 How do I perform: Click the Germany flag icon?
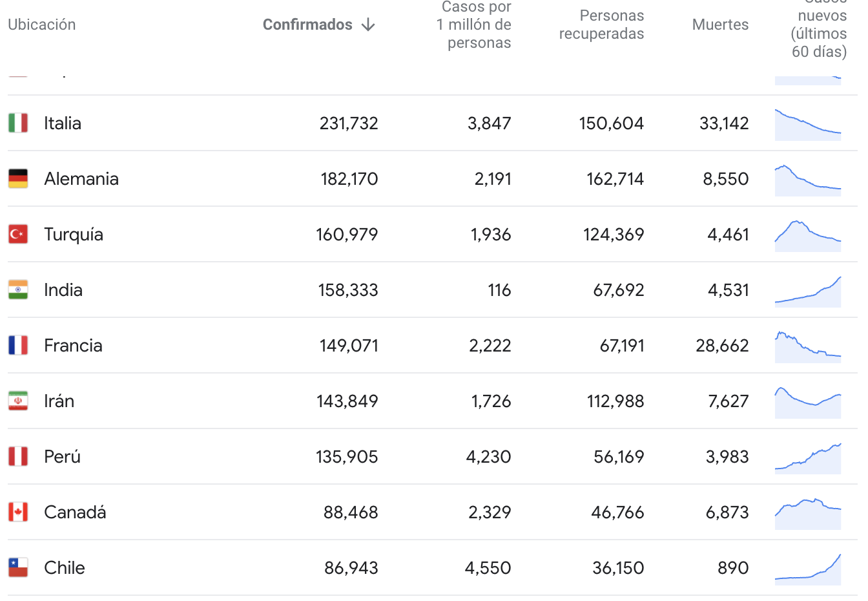tap(18, 178)
